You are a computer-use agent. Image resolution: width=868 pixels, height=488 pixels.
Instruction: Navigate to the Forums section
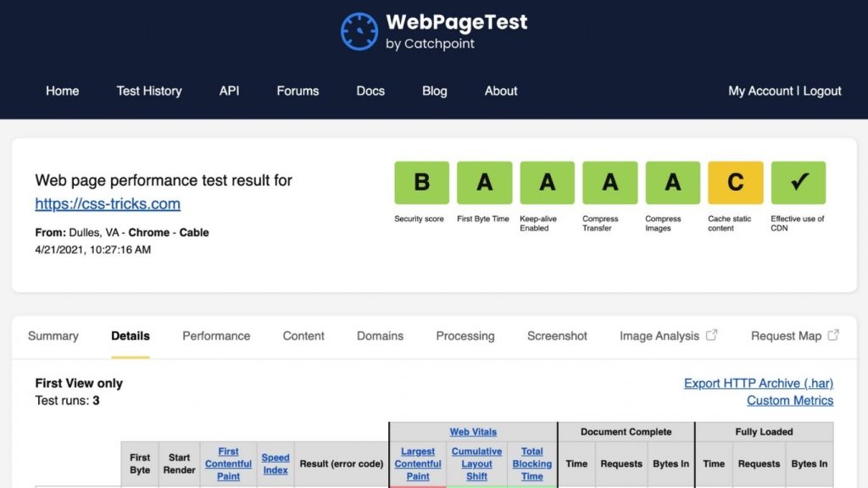click(298, 91)
